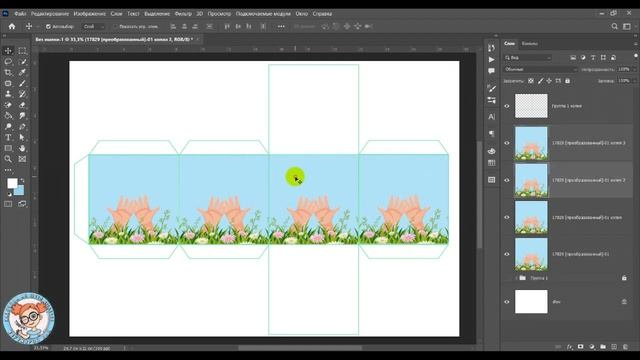Select the Lasso tool

pos(8,62)
